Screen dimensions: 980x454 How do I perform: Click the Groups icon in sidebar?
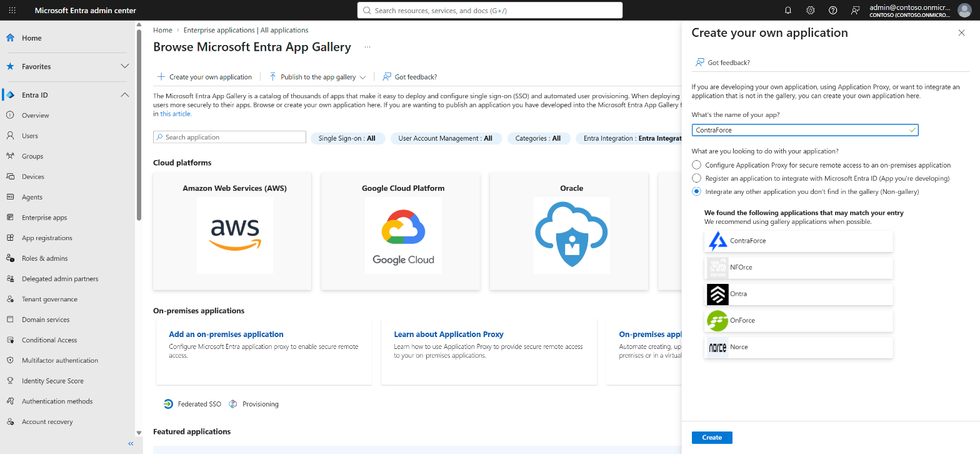click(x=10, y=156)
